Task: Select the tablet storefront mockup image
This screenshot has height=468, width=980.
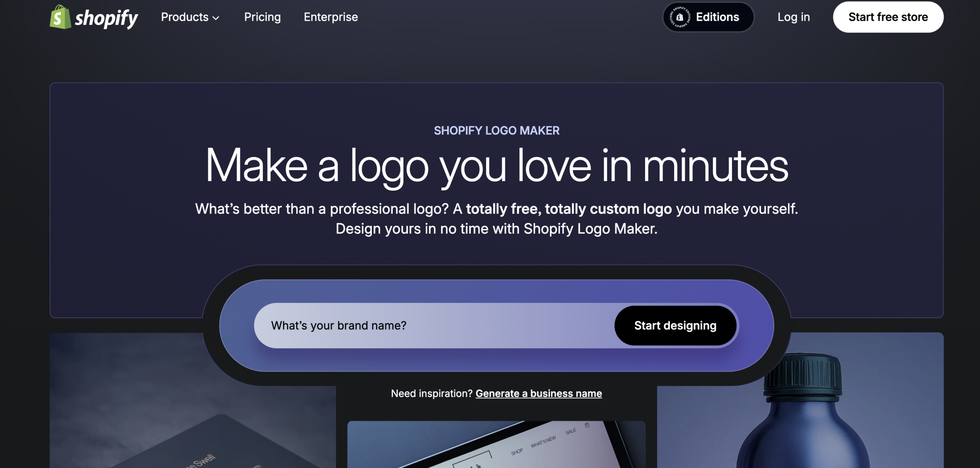Action: point(496,444)
